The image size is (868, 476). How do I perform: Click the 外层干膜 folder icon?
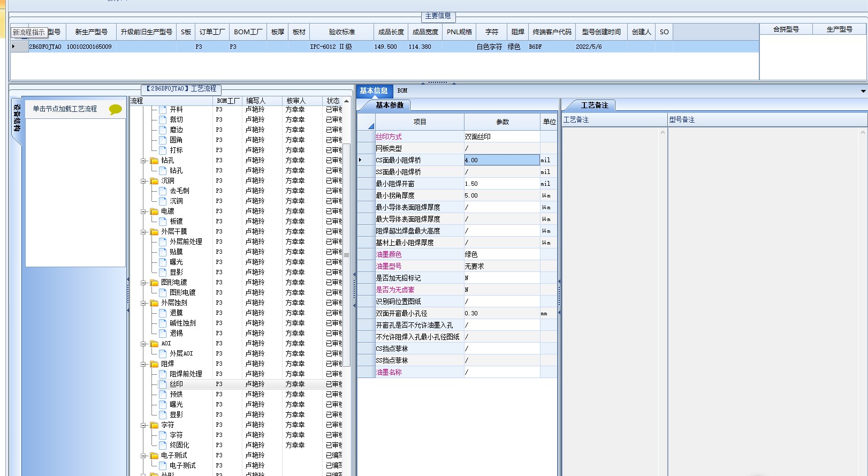click(x=154, y=231)
